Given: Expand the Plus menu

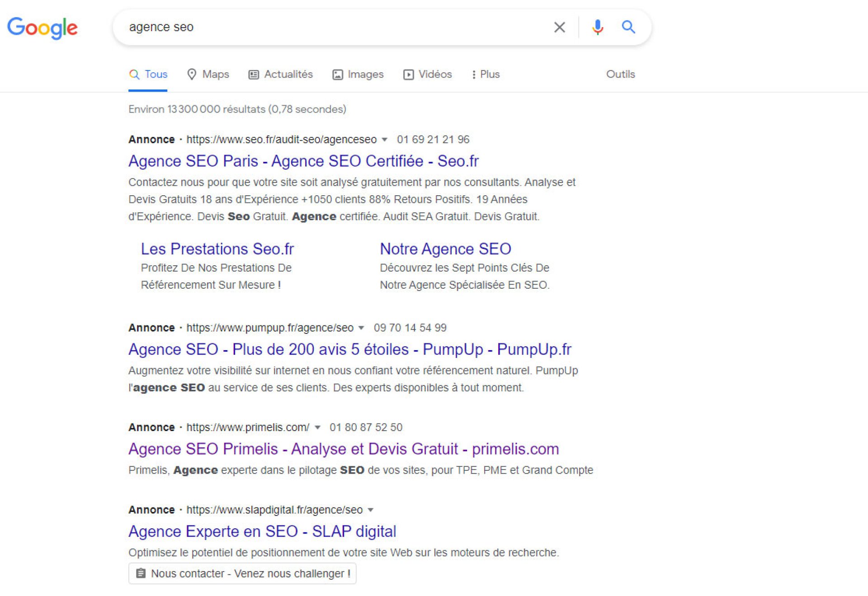Looking at the screenshot, I should tap(486, 74).
